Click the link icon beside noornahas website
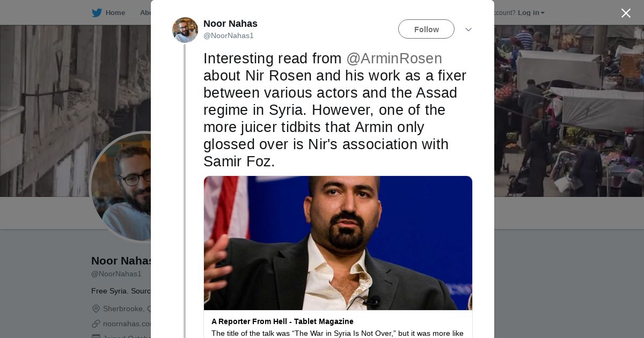This screenshot has height=338, width=644. (96, 324)
